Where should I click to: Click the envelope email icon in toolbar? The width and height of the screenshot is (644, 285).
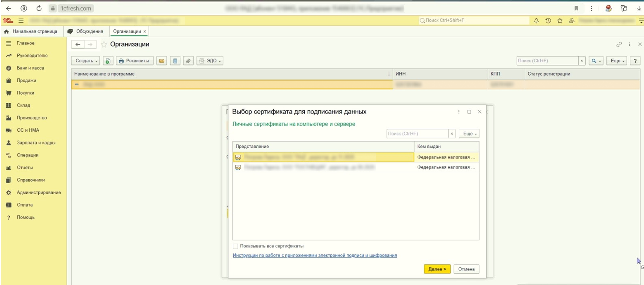click(x=161, y=61)
